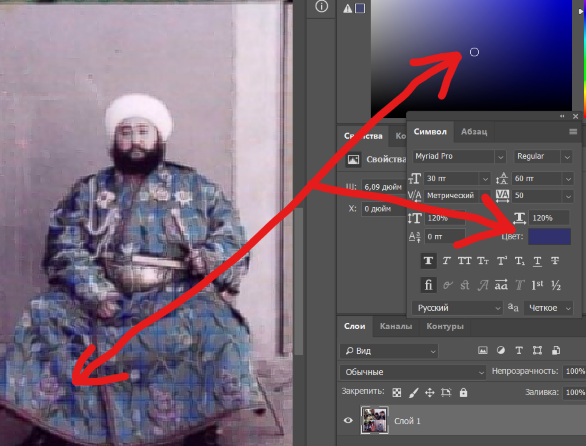Image resolution: width=586 pixels, height=446 pixels.
Task: Switch to Каналы tab
Action: 396,326
